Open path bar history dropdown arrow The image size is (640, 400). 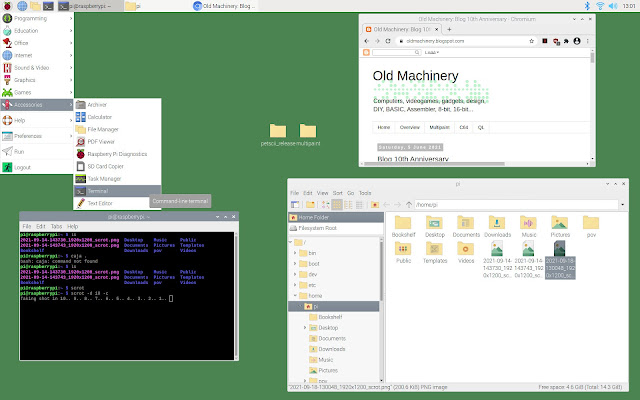[622, 204]
